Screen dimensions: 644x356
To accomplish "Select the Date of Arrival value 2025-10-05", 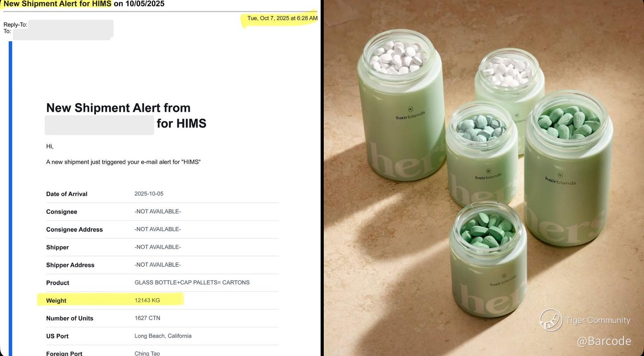I will tap(149, 194).
